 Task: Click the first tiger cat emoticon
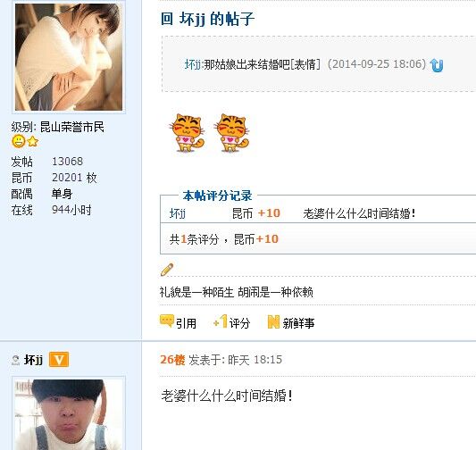(187, 133)
